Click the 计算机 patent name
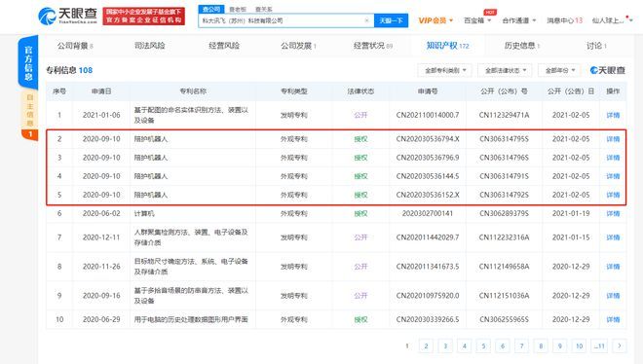Viewport: 643px width, 364px height. [144, 214]
